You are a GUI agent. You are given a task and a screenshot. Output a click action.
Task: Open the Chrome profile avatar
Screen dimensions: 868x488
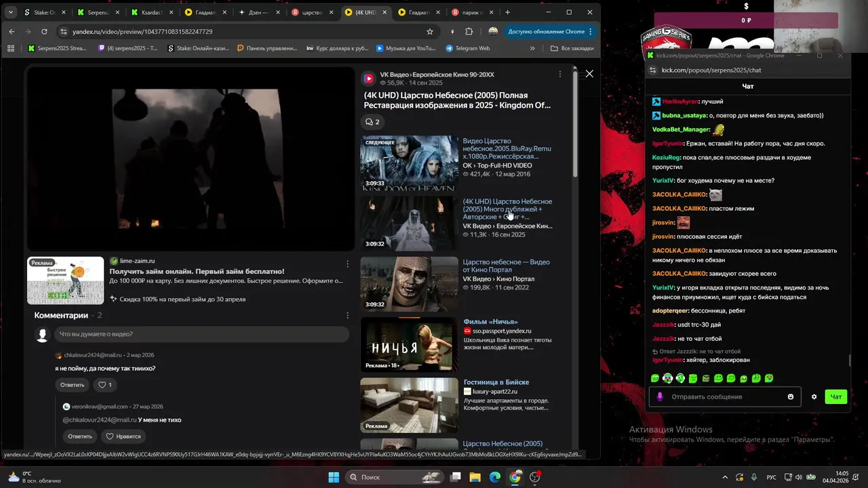493,31
